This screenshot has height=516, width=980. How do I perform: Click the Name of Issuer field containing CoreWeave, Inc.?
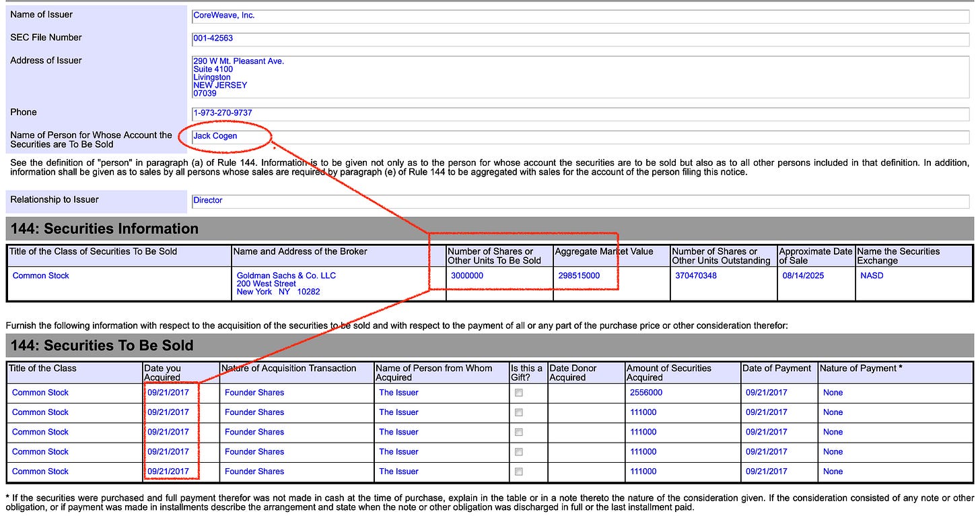point(580,16)
